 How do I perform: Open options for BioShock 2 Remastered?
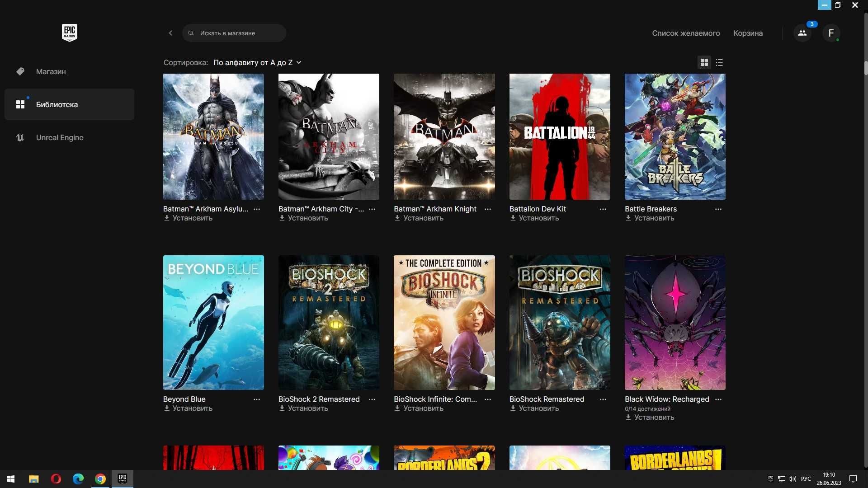coord(372,399)
